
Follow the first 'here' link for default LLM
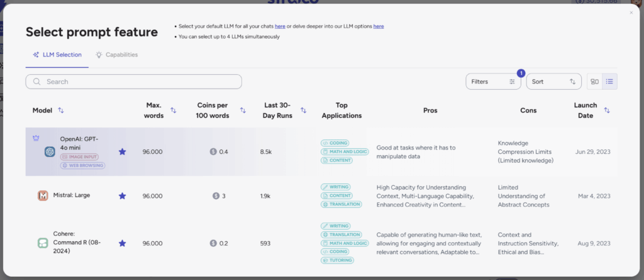[280, 26]
